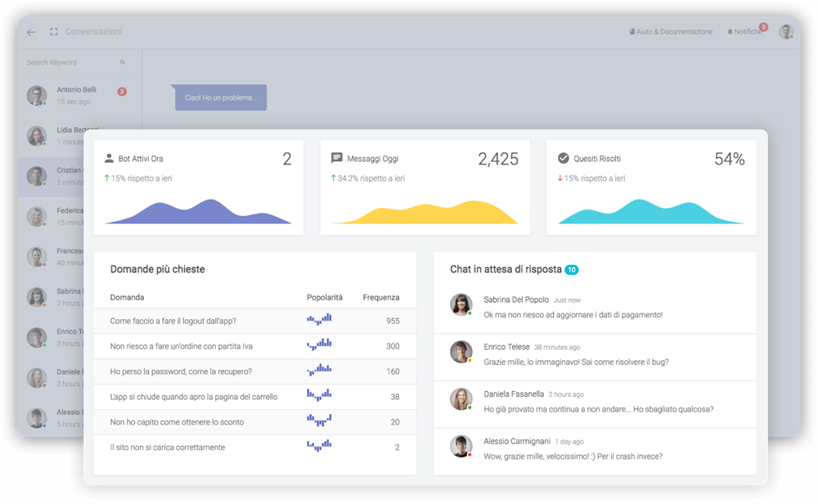The image size is (818, 504).
Task: Open Sabrina Del Popolo waiting chat
Action: click(x=595, y=308)
